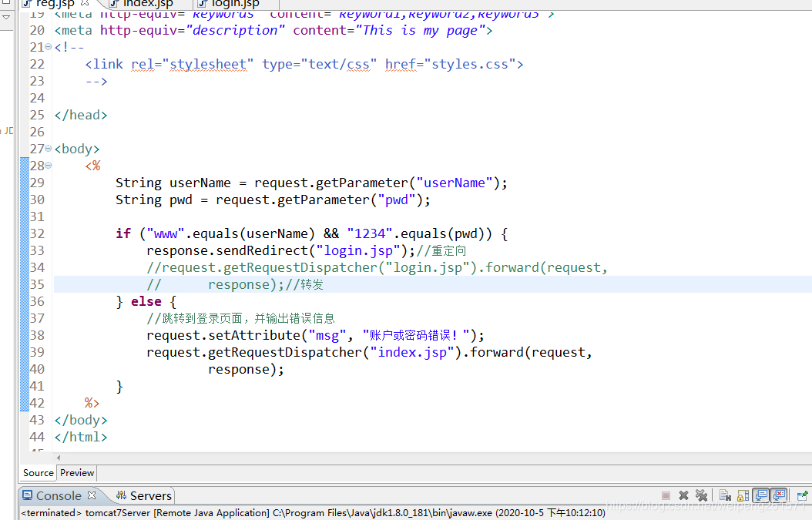Click the Terminate button in Console toolbar
Screen dimensions: 812x520
[x=666, y=495]
